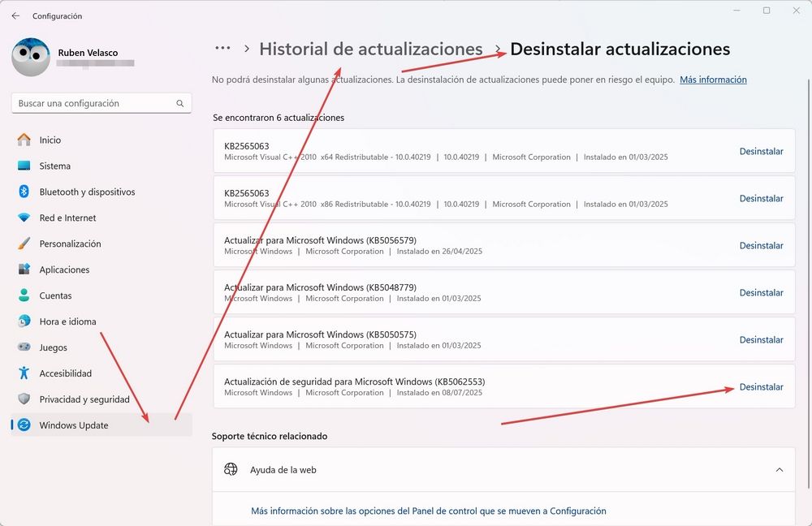Image resolution: width=812 pixels, height=526 pixels.
Task: Click the configuration search box
Action: [x=101, y=103]
